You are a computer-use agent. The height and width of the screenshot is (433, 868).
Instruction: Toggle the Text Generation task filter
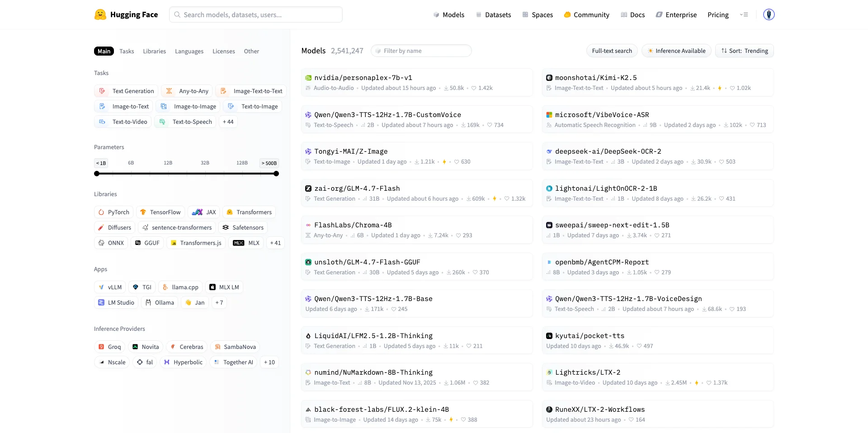pos(126,91)
